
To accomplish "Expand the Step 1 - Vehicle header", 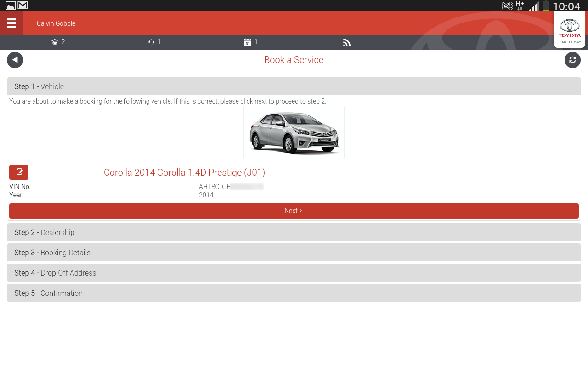I will point(294,86).
